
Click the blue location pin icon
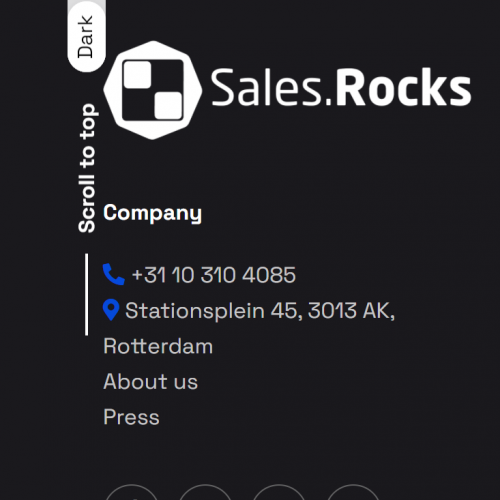click(x=111, y=310)
